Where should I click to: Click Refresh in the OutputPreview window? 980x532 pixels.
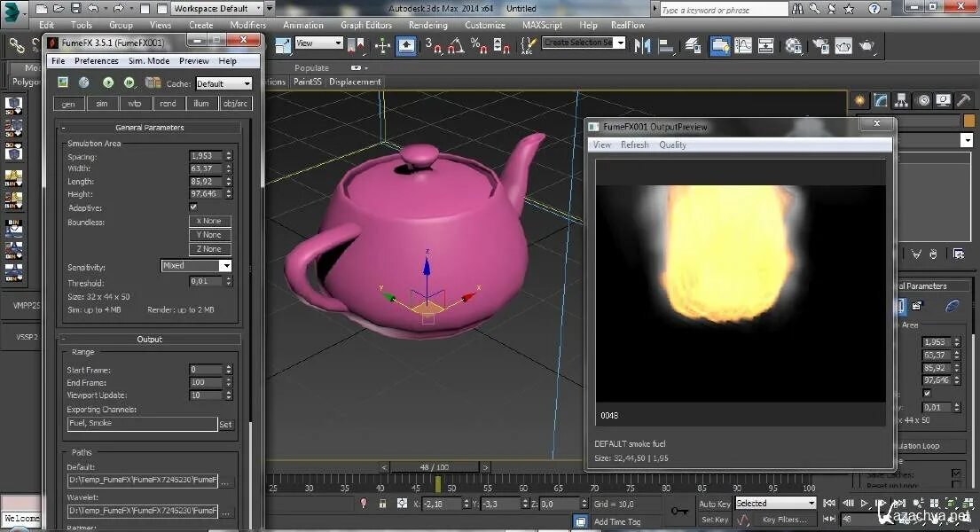point(634,145)
